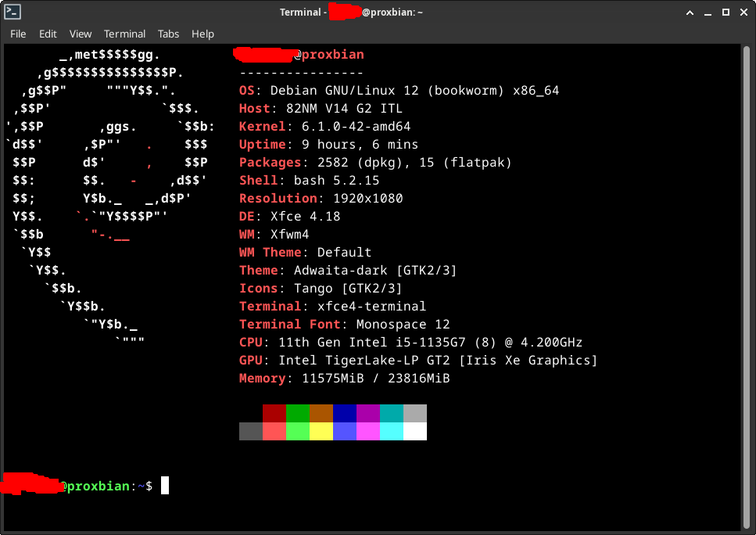This screenshot has height=535, width=756.
Task: Click the 'Debian GNU/Linux 12 (bookworm) x86_64' text
Action: [x=414, y=91]
